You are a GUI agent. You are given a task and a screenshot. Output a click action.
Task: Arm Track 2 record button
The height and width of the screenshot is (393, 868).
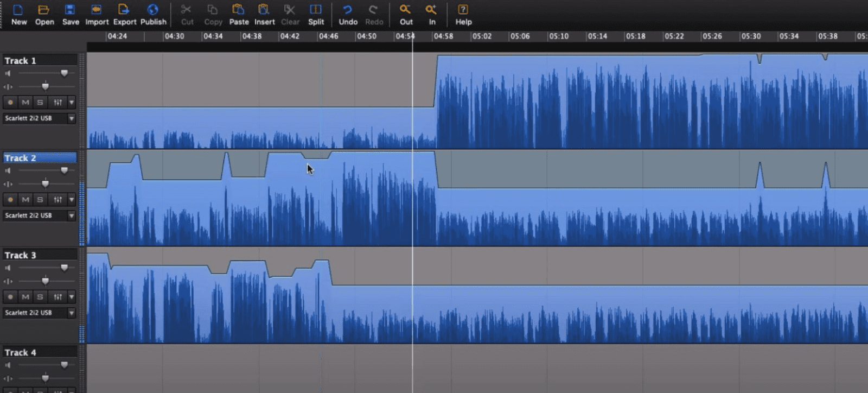(x=10, y=199)
